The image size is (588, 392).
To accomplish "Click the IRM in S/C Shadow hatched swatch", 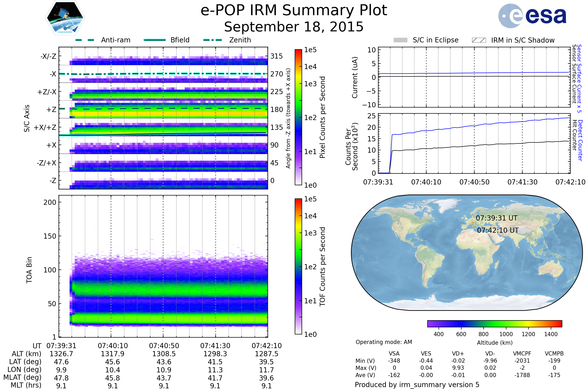I will click(x=479, y=40).
